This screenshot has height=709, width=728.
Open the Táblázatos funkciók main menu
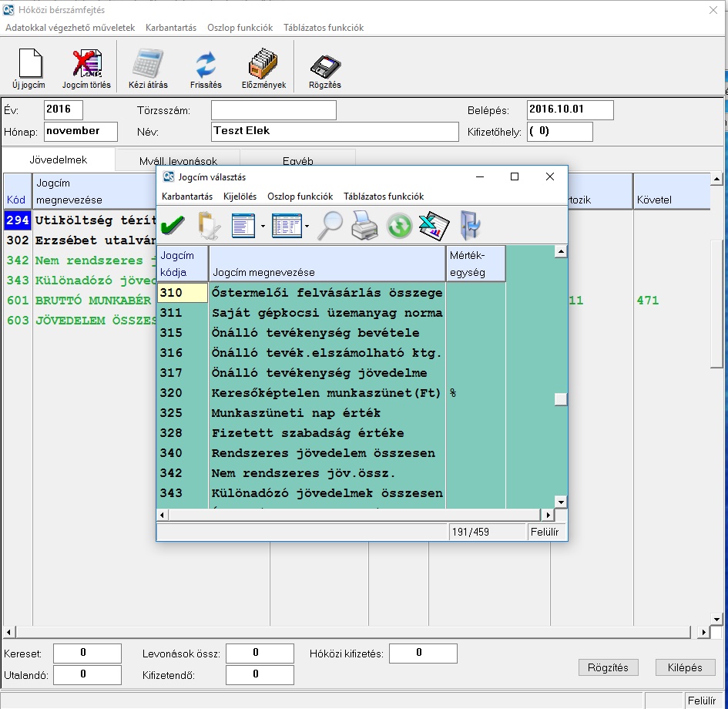pyautogui.click(x=324, y=28)
